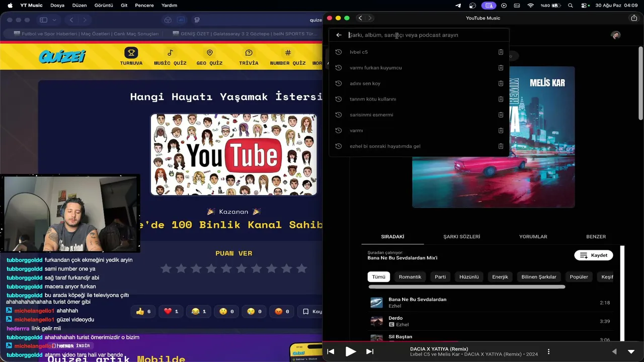Click the thumbs-up reaction on the quiz
Screen dimensions: 644x362
(x=143, y=312)
